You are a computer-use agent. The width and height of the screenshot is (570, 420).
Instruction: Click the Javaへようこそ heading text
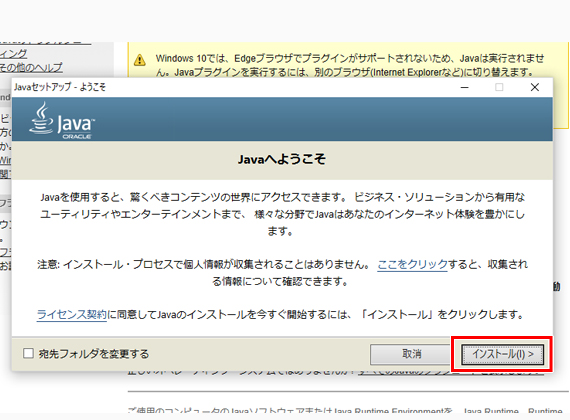282,159
